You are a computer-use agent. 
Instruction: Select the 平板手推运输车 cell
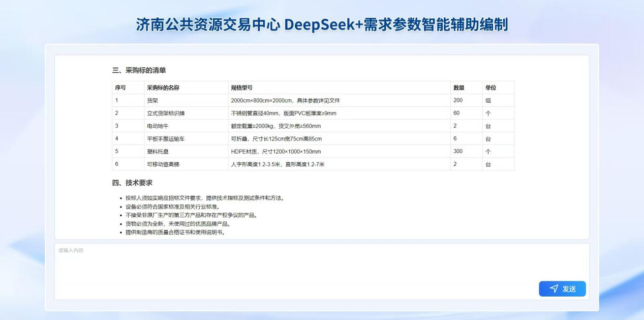click(x=166, y=138)
